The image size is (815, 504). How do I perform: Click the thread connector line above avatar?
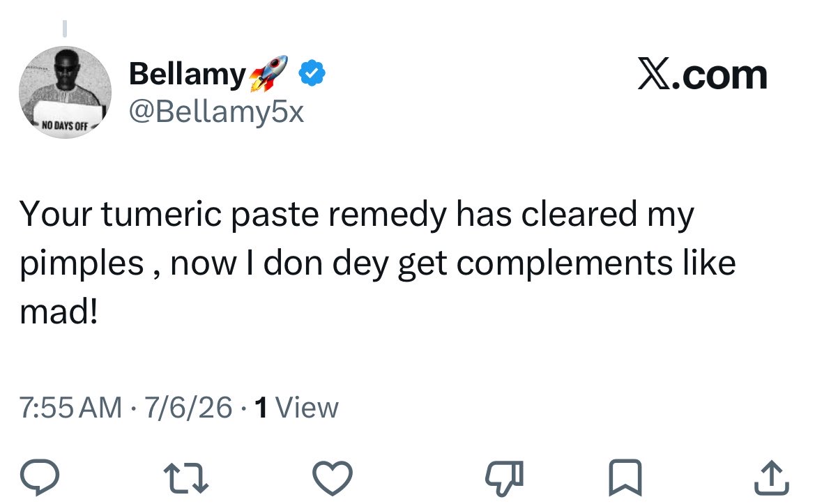click(65, 29)
